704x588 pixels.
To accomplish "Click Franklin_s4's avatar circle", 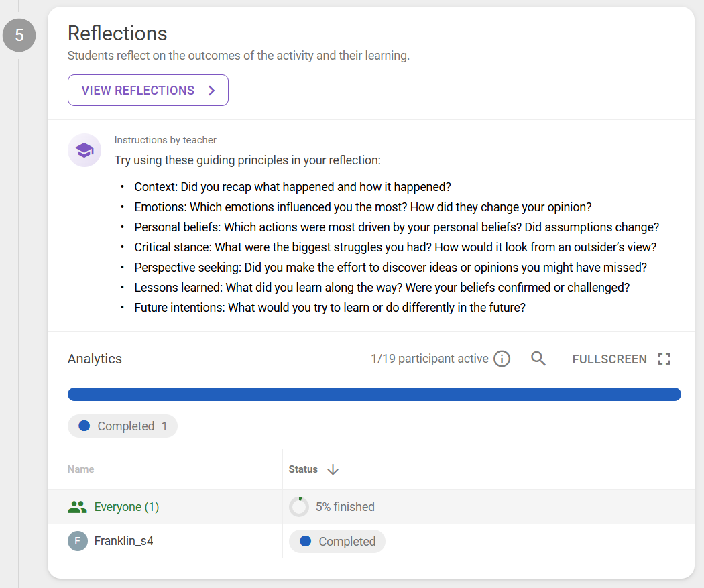I will point(78,541).
